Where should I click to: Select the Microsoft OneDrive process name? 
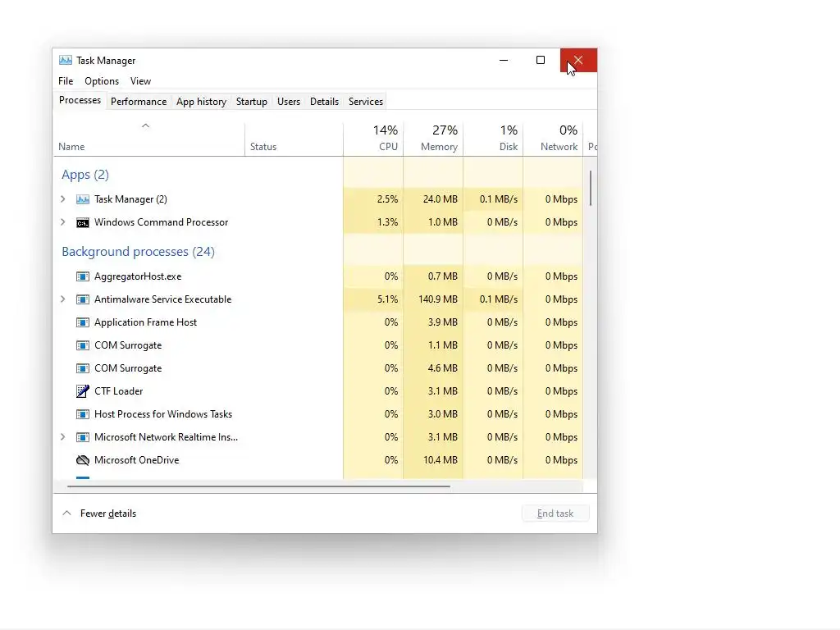pos(137,460)
